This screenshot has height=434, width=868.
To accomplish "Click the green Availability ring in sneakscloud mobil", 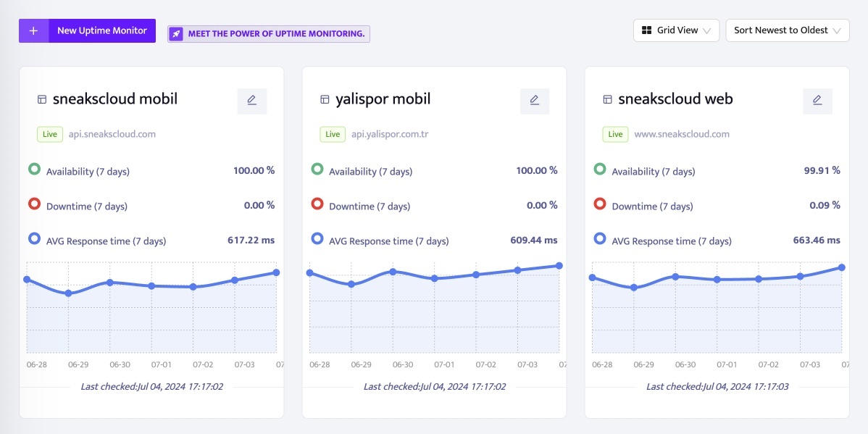I will pos(34,170).
